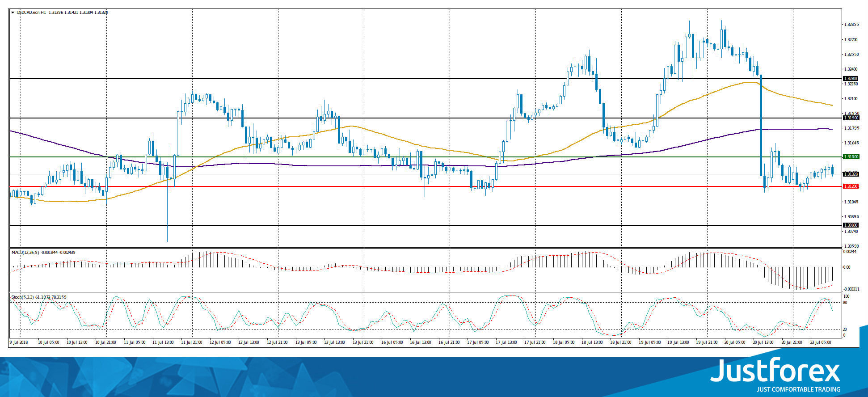Click the 10 Jul 21:00 time label

[x=106, y=342]
